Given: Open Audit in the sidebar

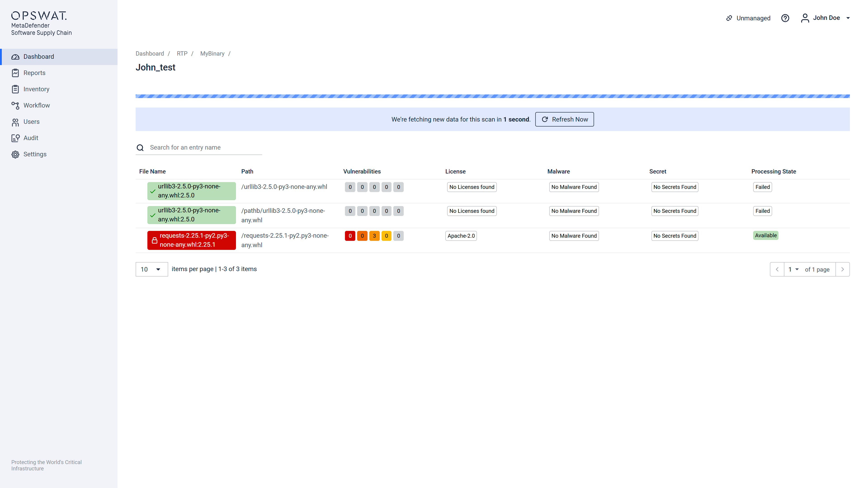Looking at the screenshot, I should click(x=59, y=138).
